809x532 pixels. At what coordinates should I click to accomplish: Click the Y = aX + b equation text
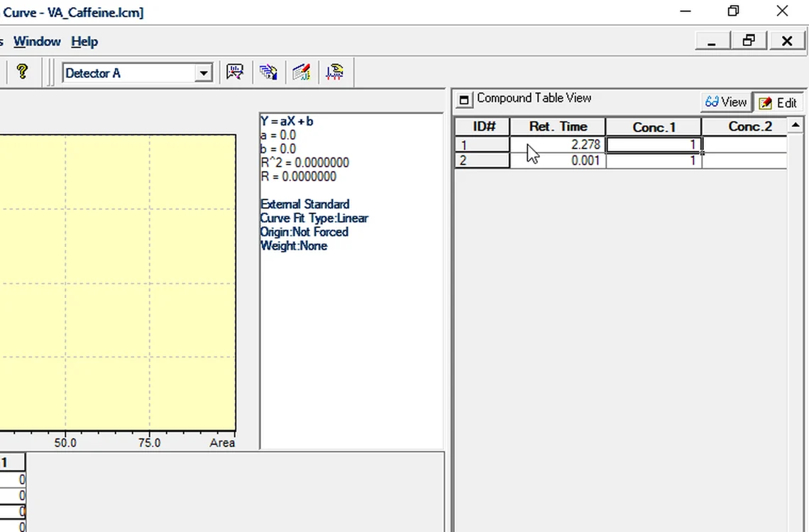[x=287, y=121]
